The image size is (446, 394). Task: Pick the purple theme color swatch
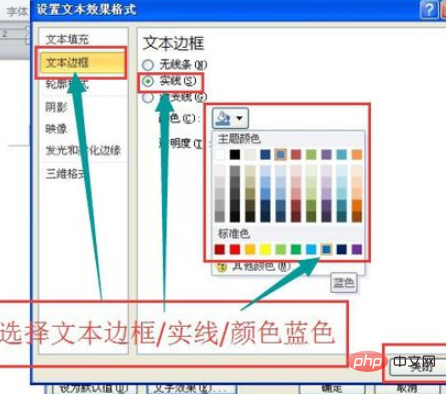click(x=326, y=154)
